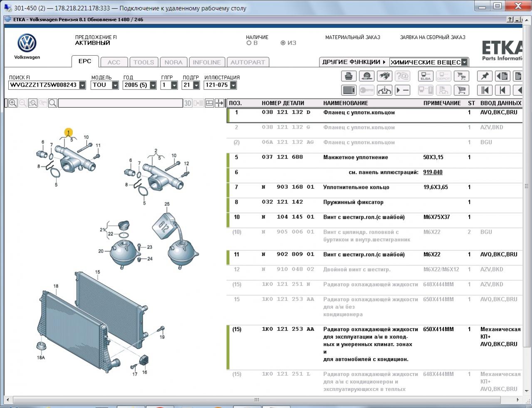Open the ПОИСК FI VIN dropdown
Image resolution: width=532 pixels, height=408 pixels.
82,85
